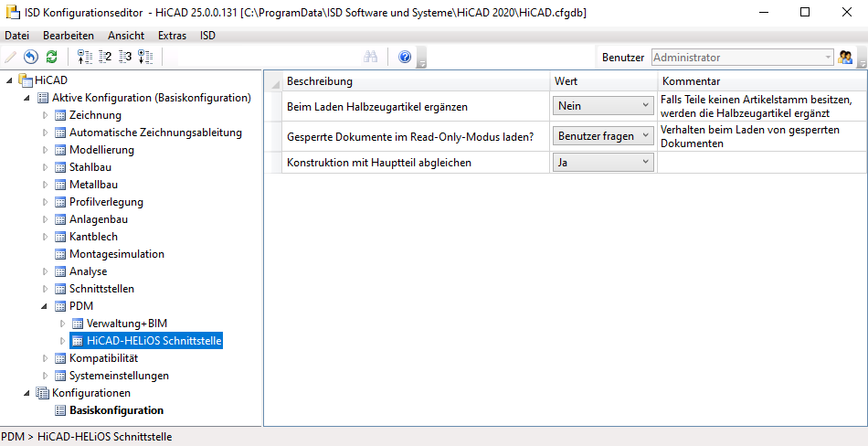Click the user management icon next to Benutzer

pos(845,57)
